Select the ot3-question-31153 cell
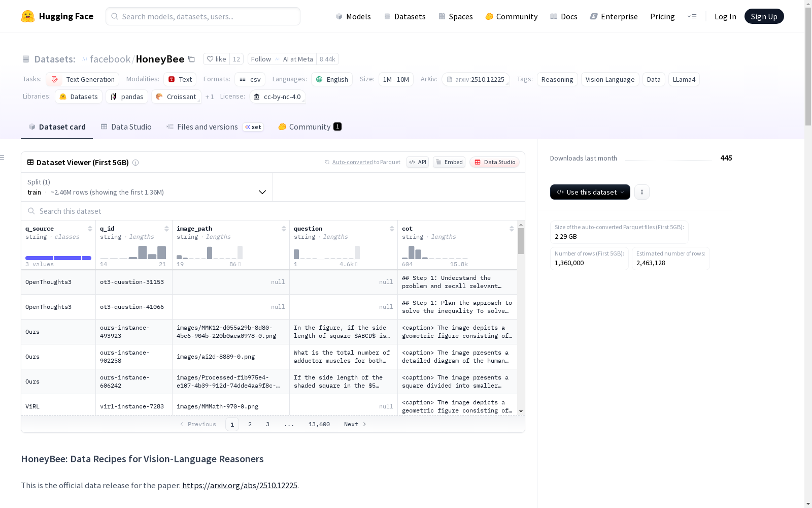This screenshot has height=508, width=812. [134, 282]
